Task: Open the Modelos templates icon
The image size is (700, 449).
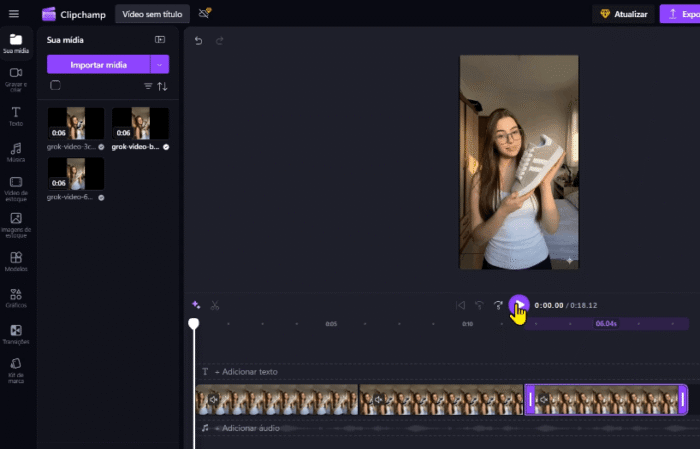Action: click(x=16, y=262)
